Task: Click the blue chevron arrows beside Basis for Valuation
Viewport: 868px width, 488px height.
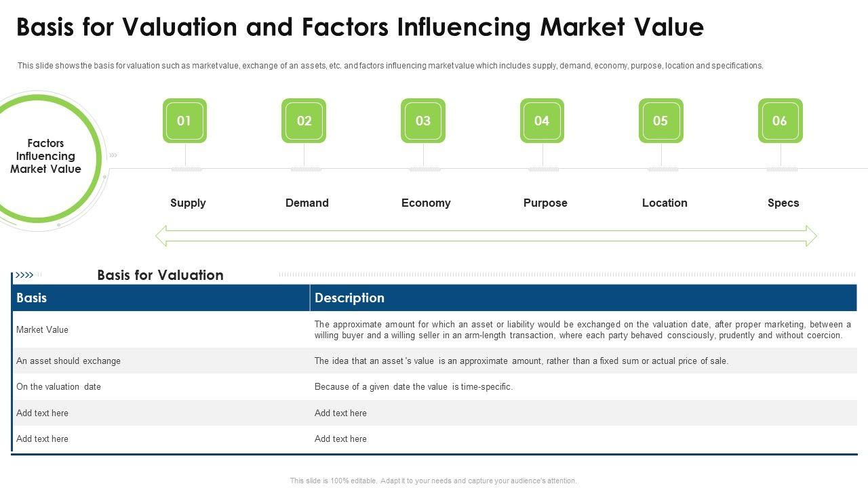Action: pos(24,275)
